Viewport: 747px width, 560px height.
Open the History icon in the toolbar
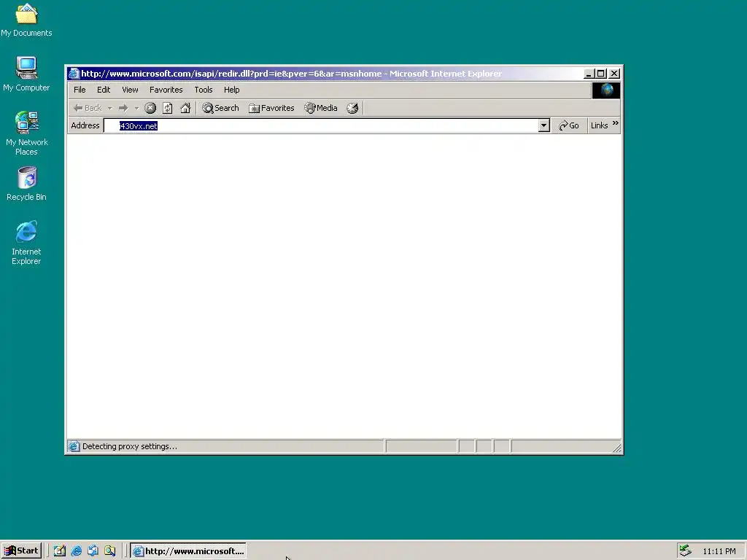coord(352,108)
